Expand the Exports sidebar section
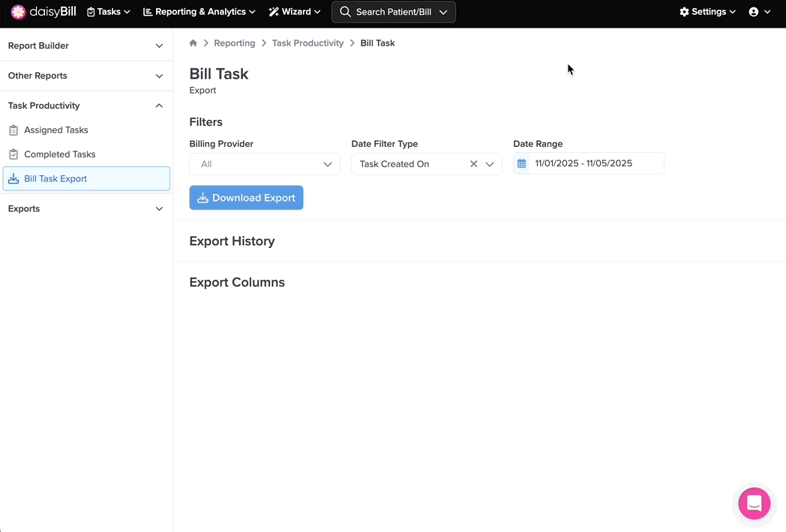The image size is (786, 532). (x=85, y=209)
